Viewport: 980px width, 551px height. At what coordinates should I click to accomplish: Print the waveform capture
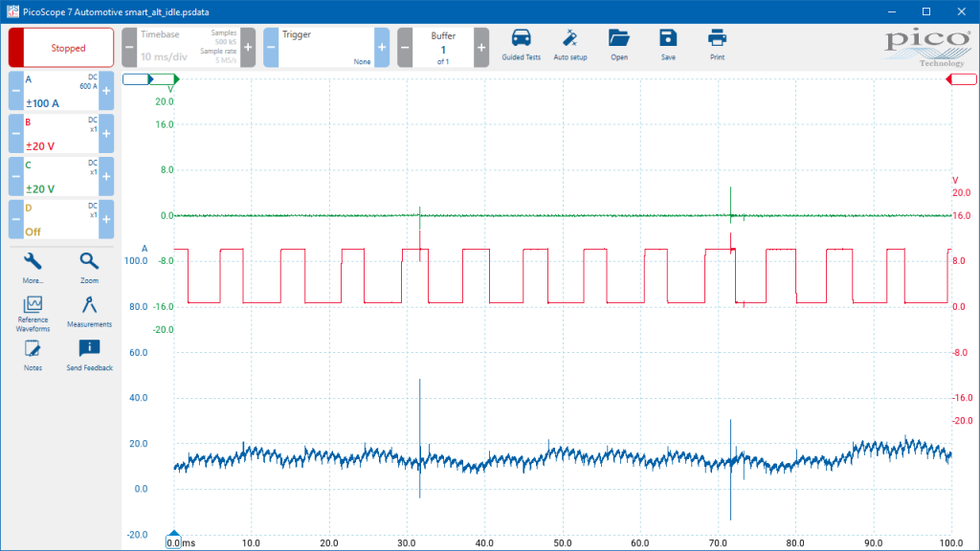coord(717,45)
